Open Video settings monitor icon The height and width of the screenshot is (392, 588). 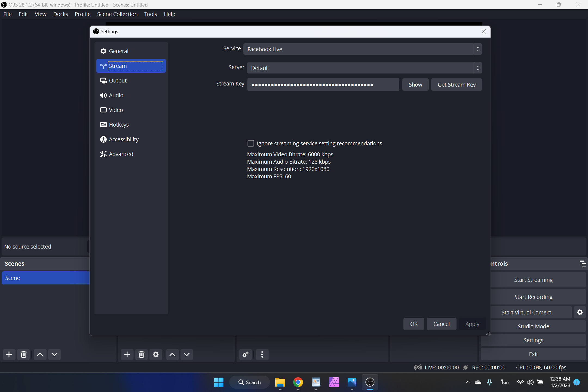click(x=103, y=110)
